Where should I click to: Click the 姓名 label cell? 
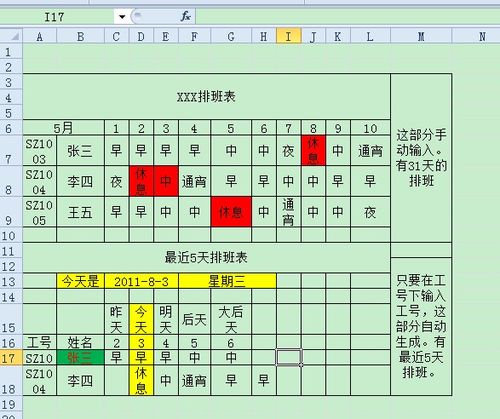(80, 342)
